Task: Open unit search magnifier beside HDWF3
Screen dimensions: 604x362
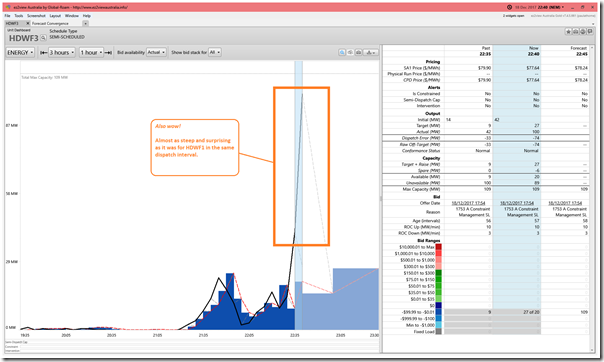Action: pyautogui.click(x=43, y=38)
